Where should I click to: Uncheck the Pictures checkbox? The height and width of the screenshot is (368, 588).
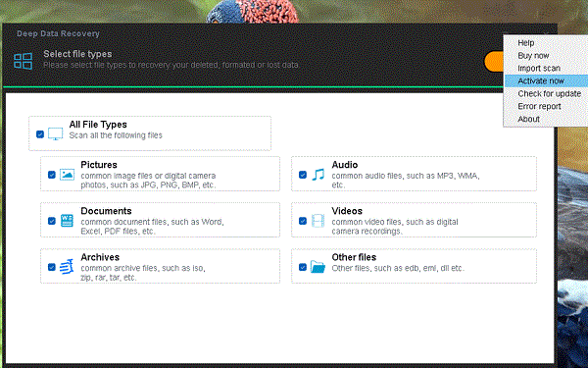coord(52,175)
